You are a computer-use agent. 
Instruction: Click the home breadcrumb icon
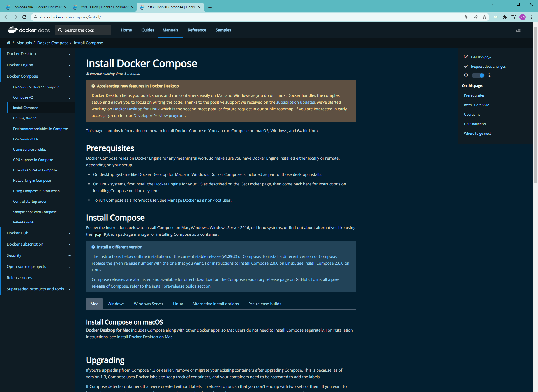click(8, 43)
